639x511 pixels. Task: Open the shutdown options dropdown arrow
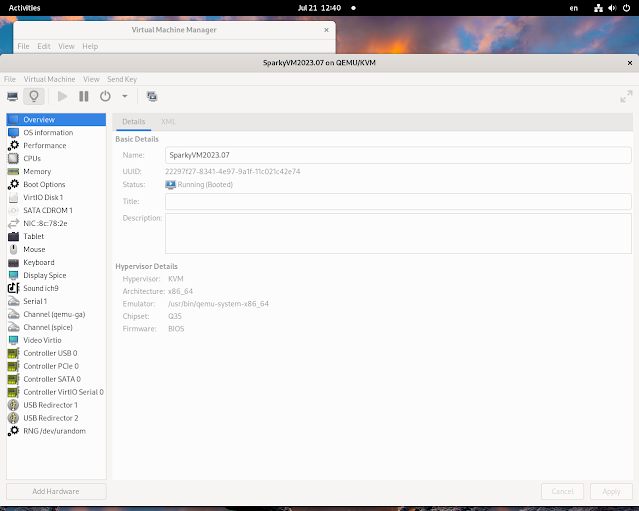pyautogui.click(x=125, y=97)
